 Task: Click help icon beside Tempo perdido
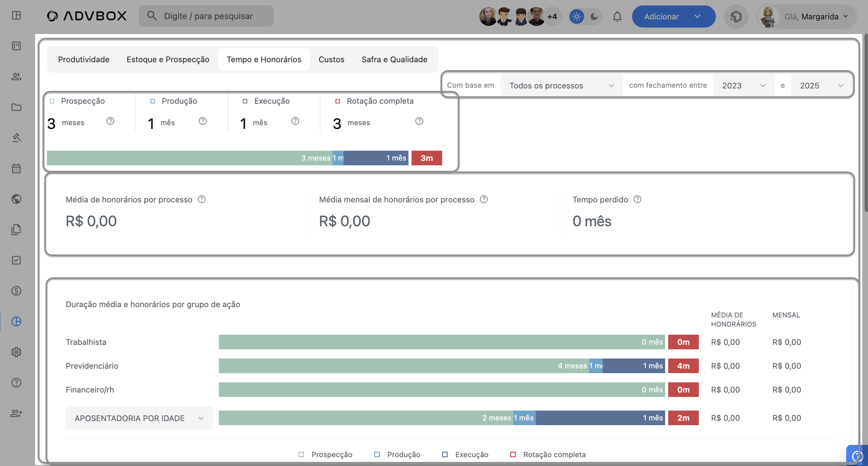click(x=637, y=199)
